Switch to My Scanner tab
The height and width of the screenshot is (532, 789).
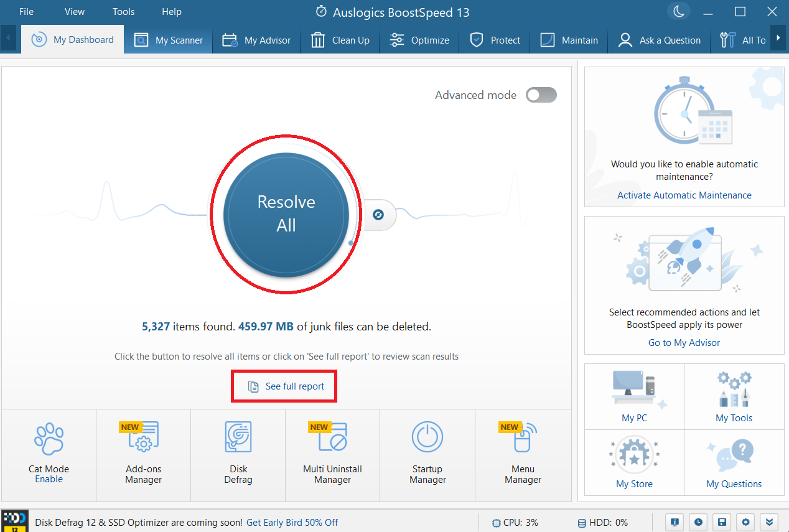(x=169, y=40)
